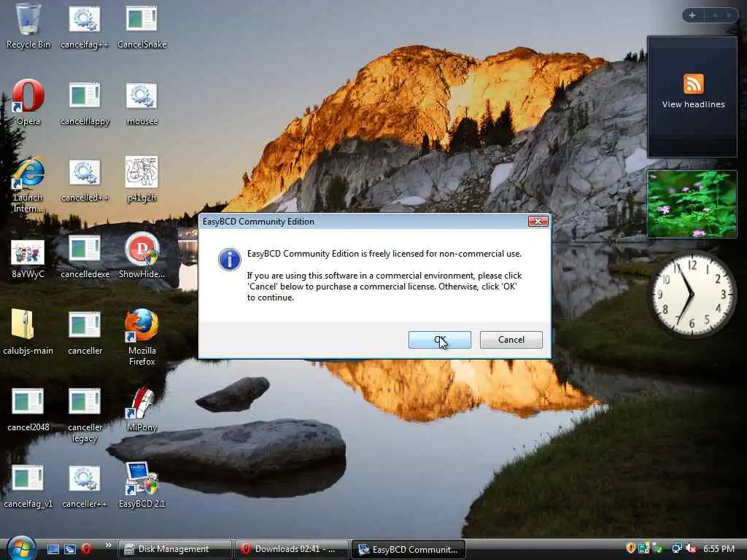Select the cancelled++ desktop icon
This screenshot has height=560, width=747.
[85, 179]
